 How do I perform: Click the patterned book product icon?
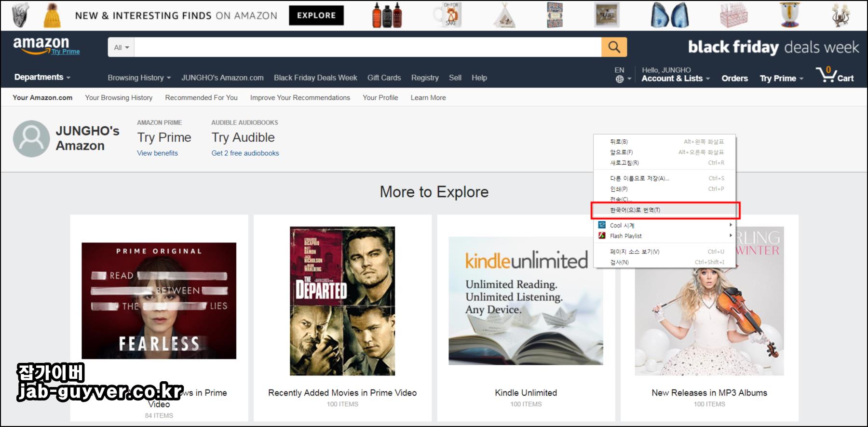[555, 15]
